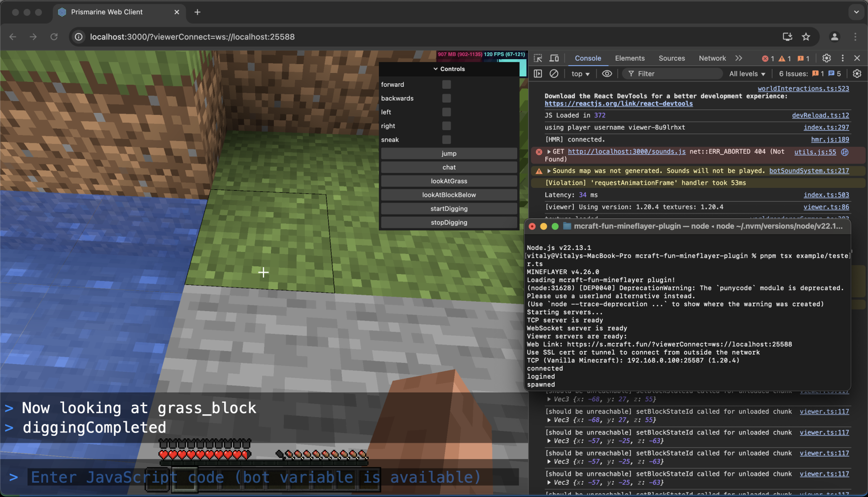Open Chrome three-dot menu
Viewport: 868px width, 497px height.
(855, 37)
